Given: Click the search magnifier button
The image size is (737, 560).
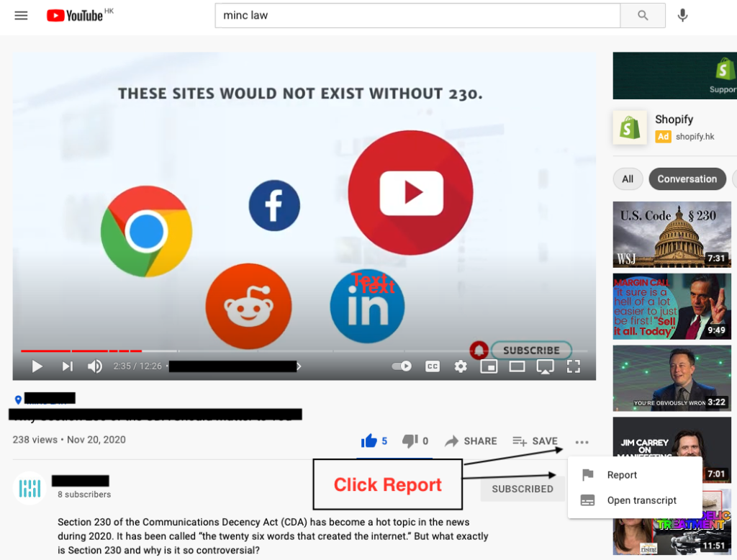Looking at the screenshot, I should [643, 16].
